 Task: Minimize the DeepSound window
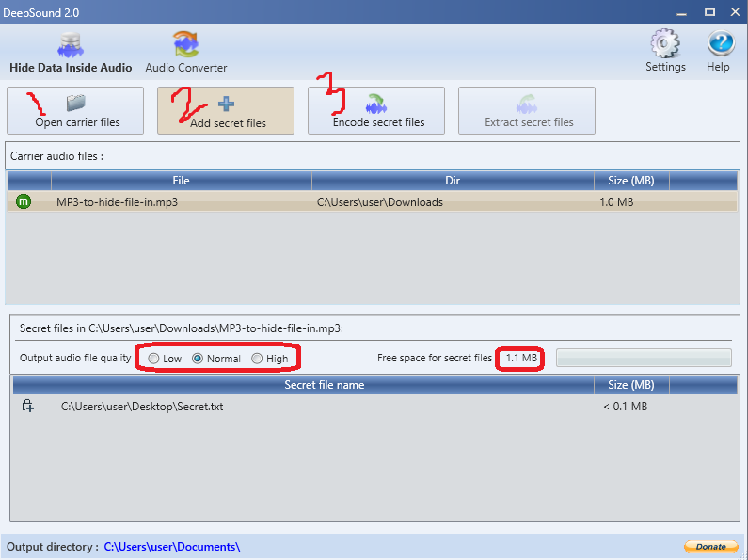tap(682, 12)
